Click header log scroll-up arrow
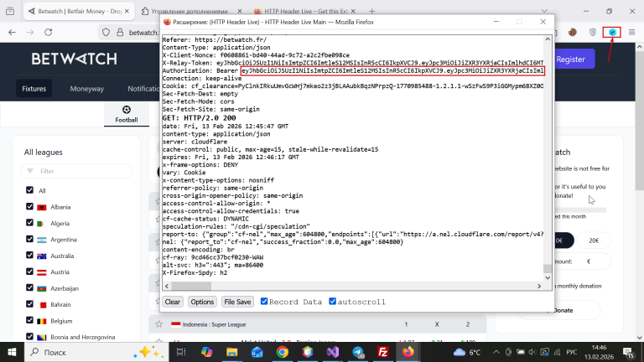This screenshot has height=362, width=644. click(x=548, y=39)
